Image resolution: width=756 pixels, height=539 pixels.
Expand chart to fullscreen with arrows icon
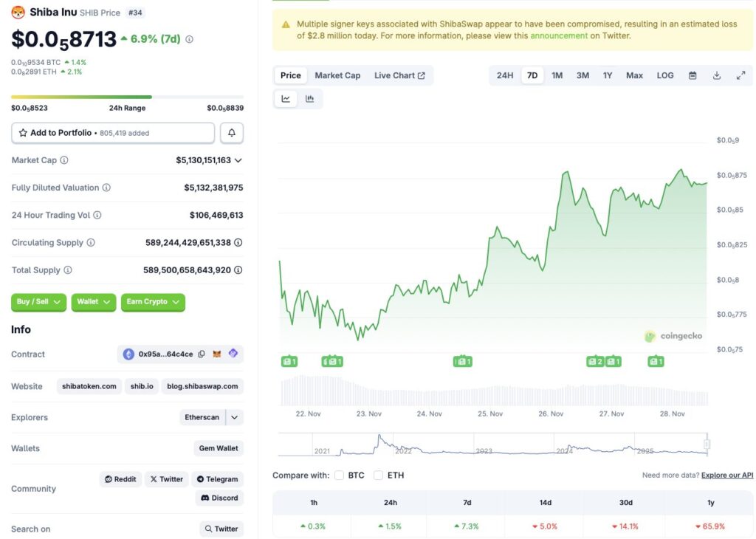[741, 75]
